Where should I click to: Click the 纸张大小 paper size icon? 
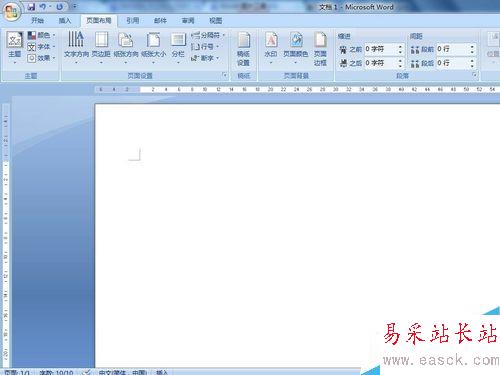point(153,47)
